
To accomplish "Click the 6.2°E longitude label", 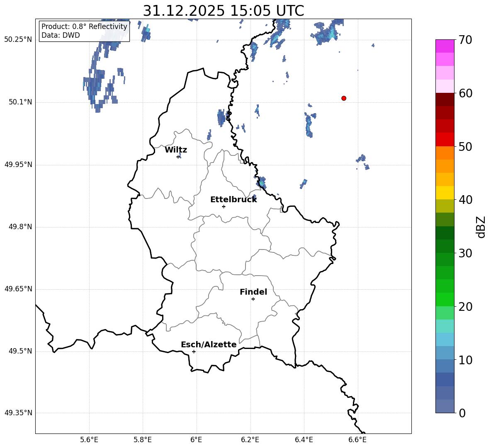I will point(250,440).
